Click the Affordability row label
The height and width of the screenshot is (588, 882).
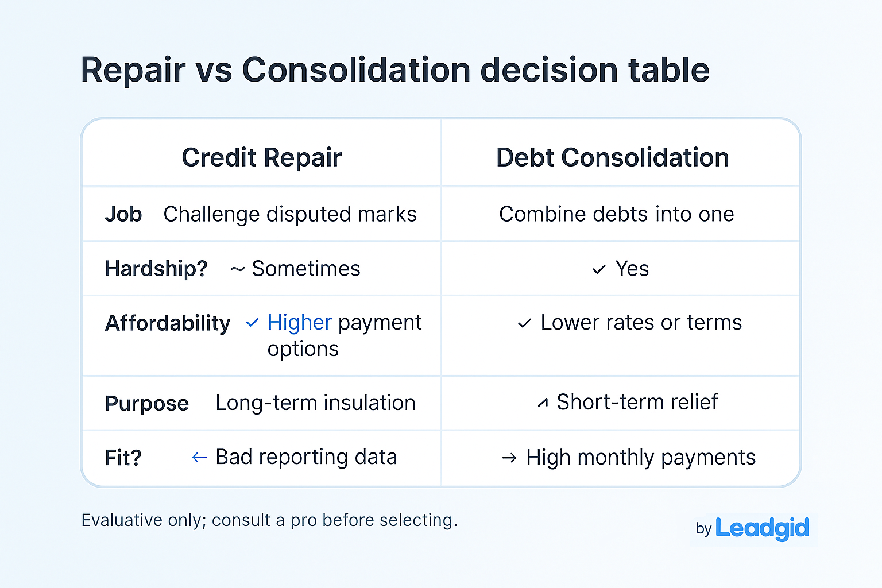[167, 323]
